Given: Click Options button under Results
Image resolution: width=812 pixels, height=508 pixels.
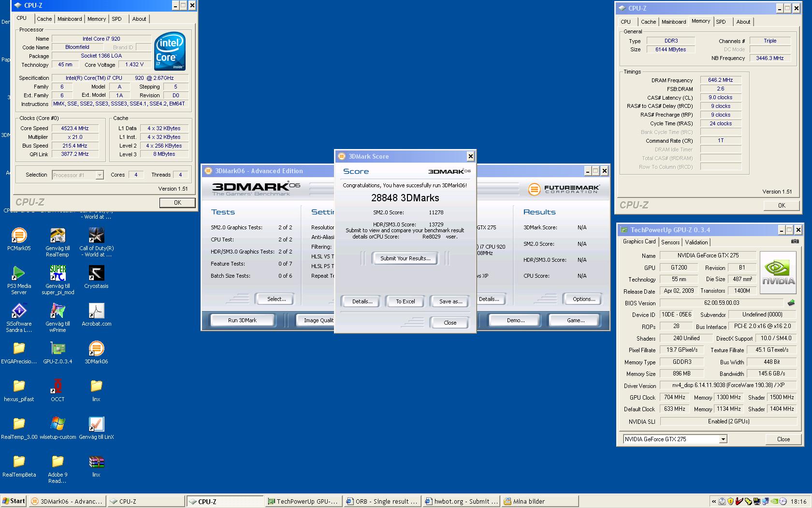Looking at the screenshot, I should [x=584, y=299].
